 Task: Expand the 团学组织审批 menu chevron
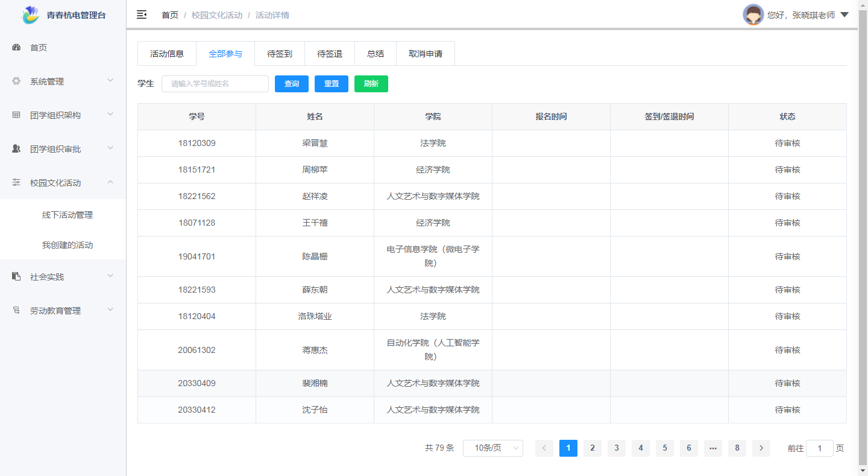coord(110,148)
